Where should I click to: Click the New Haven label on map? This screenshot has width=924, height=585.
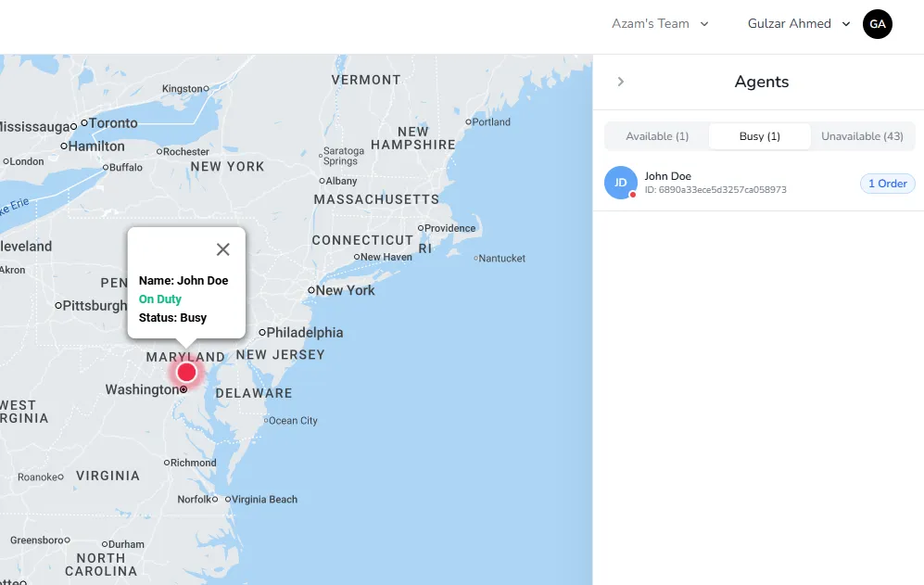[x=386, y=257]
